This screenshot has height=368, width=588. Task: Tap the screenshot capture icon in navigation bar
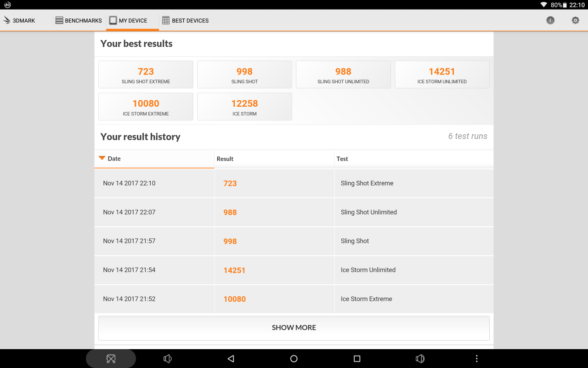(111, 359)
